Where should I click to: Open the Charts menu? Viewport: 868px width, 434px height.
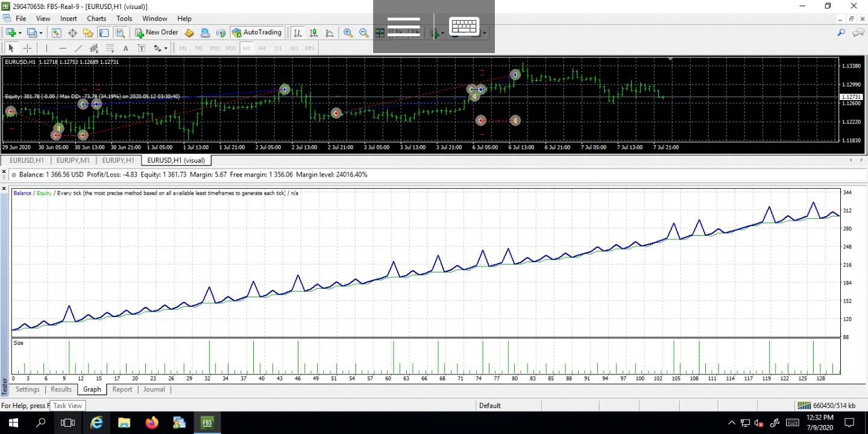tap(96, 19)
